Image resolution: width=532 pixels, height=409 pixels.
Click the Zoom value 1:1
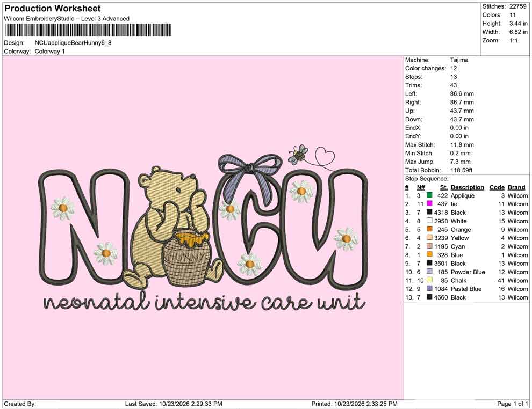point(513,40)
